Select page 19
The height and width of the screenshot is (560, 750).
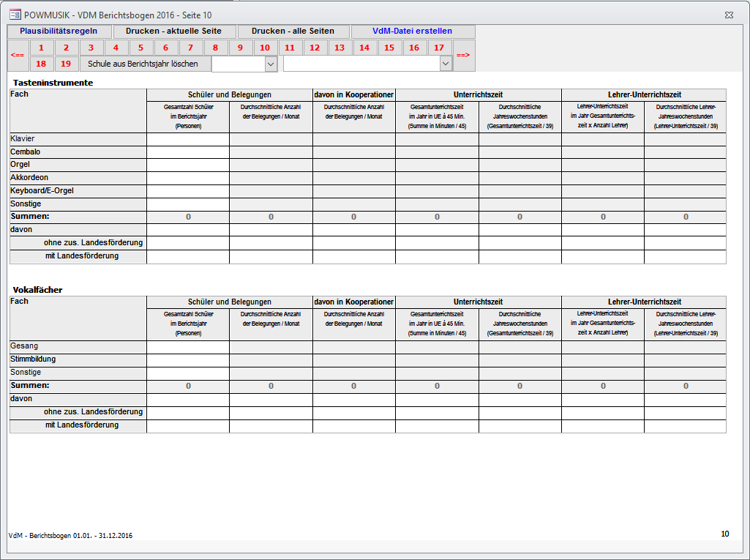point(66,64)
